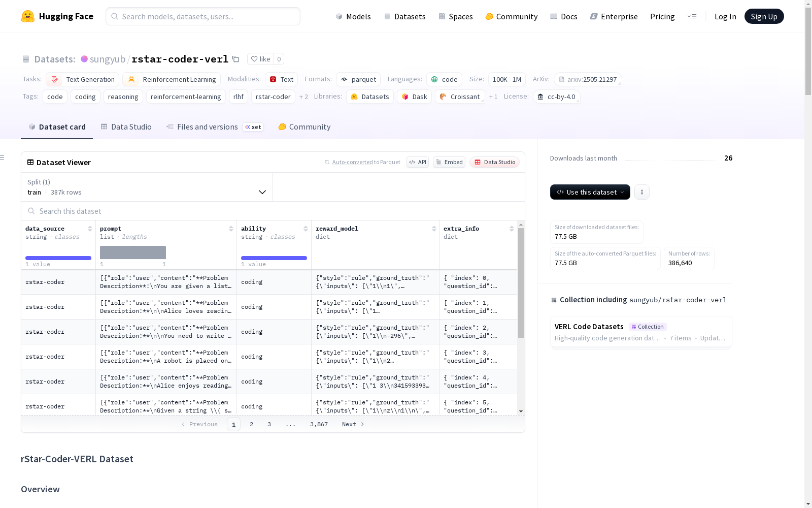The height and width of the screenshot is (508, 812).
Task: Focus the Search this dataset field
Action: [273, 211]
